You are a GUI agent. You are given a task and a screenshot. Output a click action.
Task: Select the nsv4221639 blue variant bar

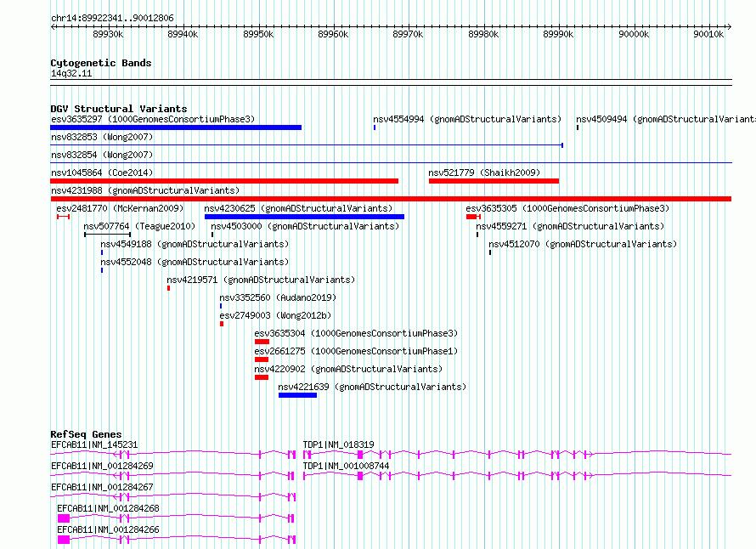[297, 395]
